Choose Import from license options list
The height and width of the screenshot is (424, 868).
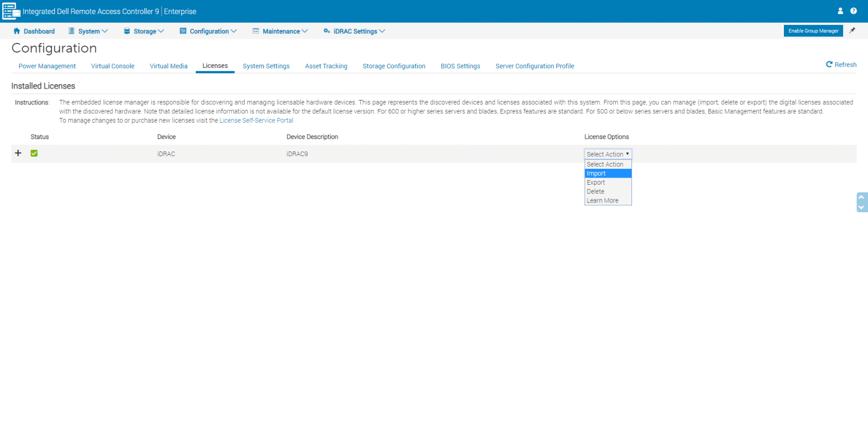[x=608, y=174]
